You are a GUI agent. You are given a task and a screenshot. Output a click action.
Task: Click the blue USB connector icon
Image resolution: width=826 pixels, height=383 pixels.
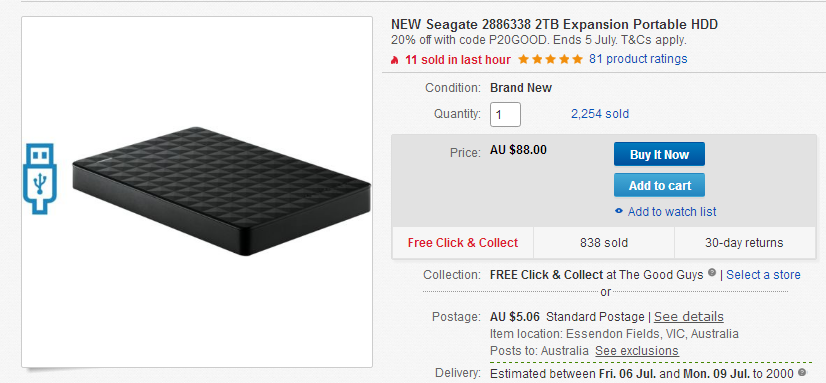pyautogui.click(x=40, y=179)
